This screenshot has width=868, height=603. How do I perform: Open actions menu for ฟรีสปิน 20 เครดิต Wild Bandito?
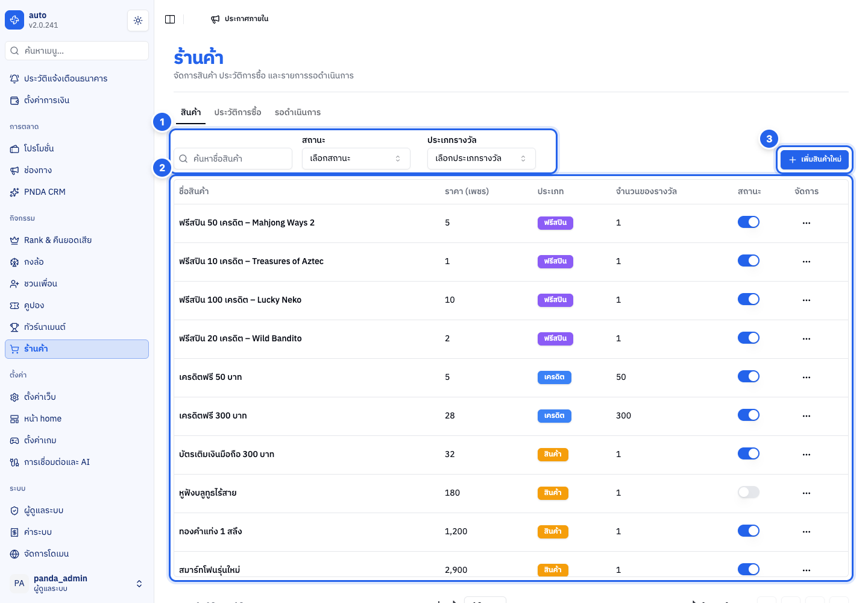(807, 339)
